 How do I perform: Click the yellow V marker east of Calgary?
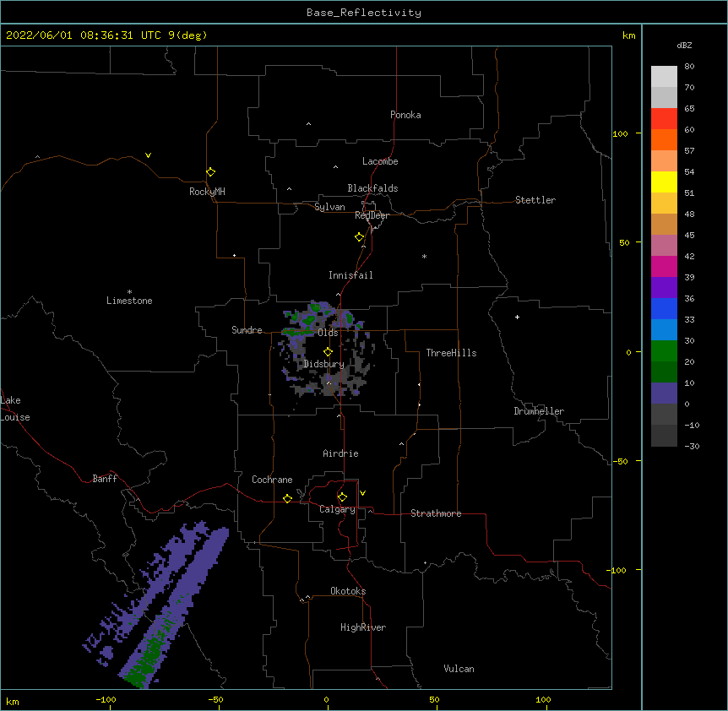click(x=362, y=493)
